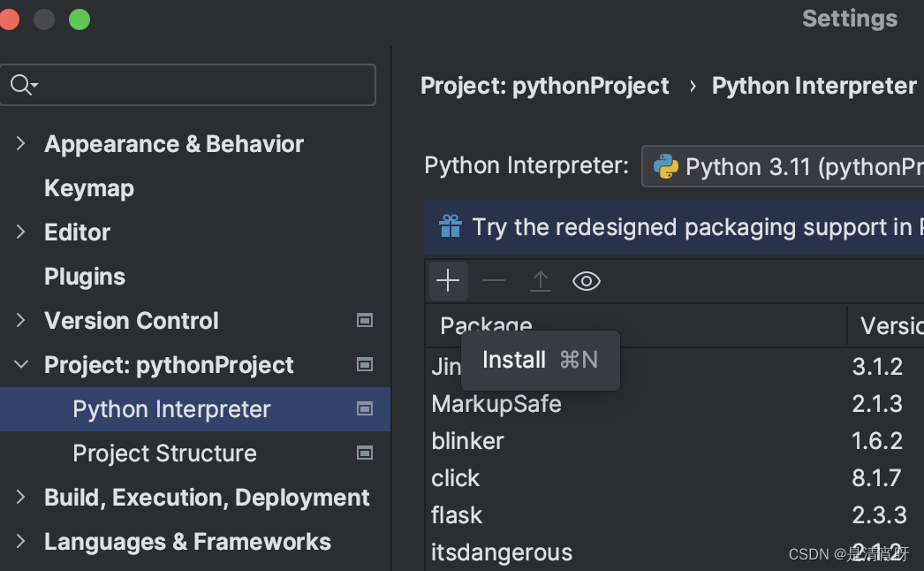This screenshot has height=571, width=924.
Task: Click project-level icon beside Version Control
Action: pyautogui.click(x=364, y=320)
